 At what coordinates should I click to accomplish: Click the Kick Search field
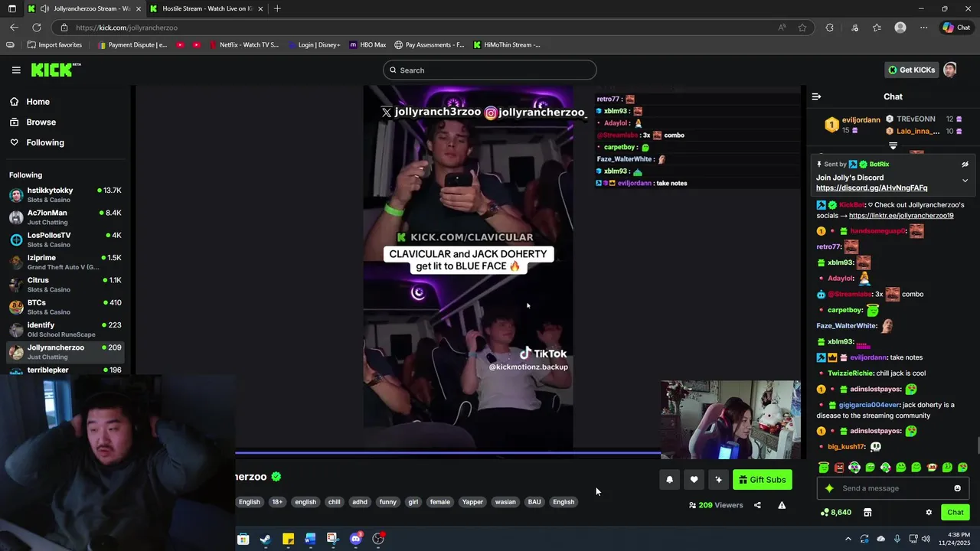tap(490, 70)
